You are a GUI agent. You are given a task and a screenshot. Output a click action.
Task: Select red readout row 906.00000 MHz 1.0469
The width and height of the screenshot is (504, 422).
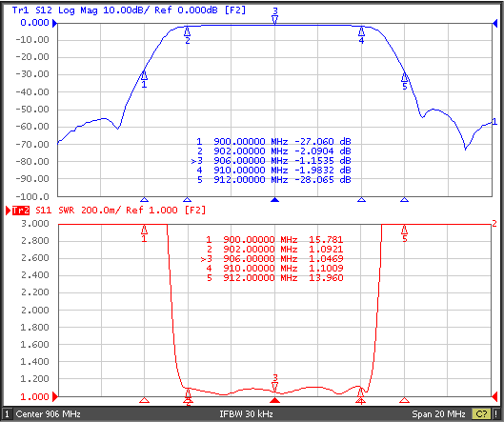tap(272, 259)
